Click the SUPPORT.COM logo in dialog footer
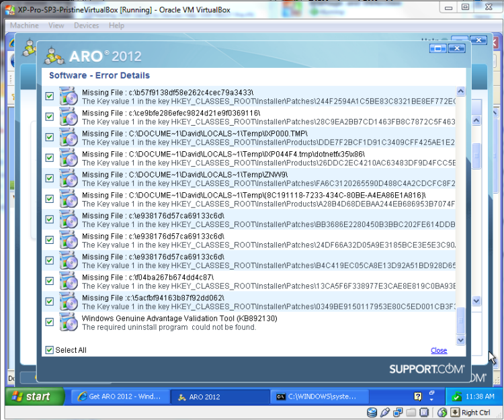This screenshot has height=420, width=504. (427, 369)
